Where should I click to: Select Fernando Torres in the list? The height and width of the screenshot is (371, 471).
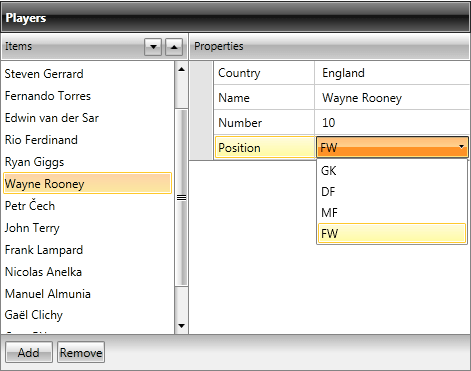coord(87,96)
